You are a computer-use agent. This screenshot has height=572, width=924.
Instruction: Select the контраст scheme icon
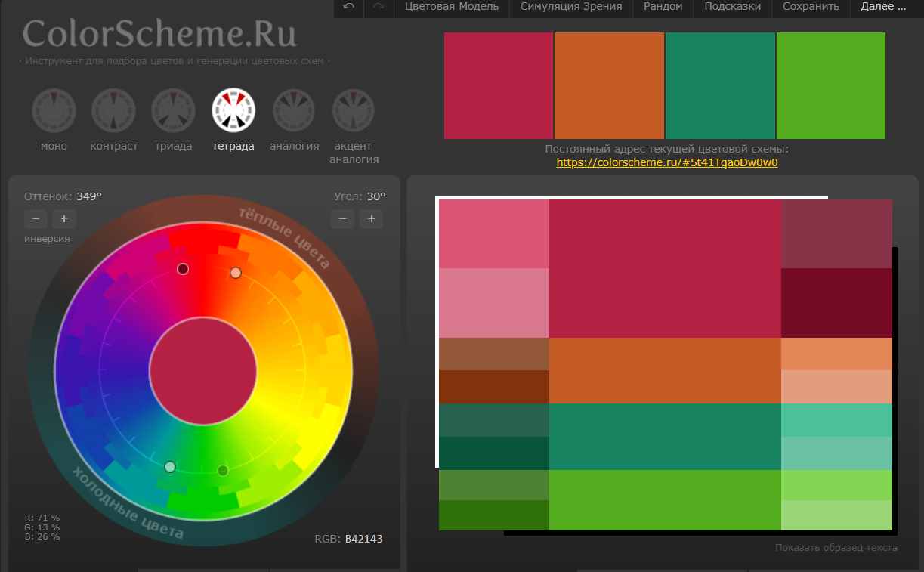click(x=113, y=110)
